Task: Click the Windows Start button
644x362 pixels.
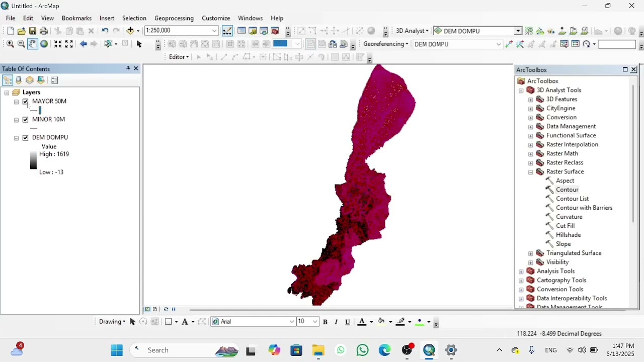Action: tap(117, 350)
